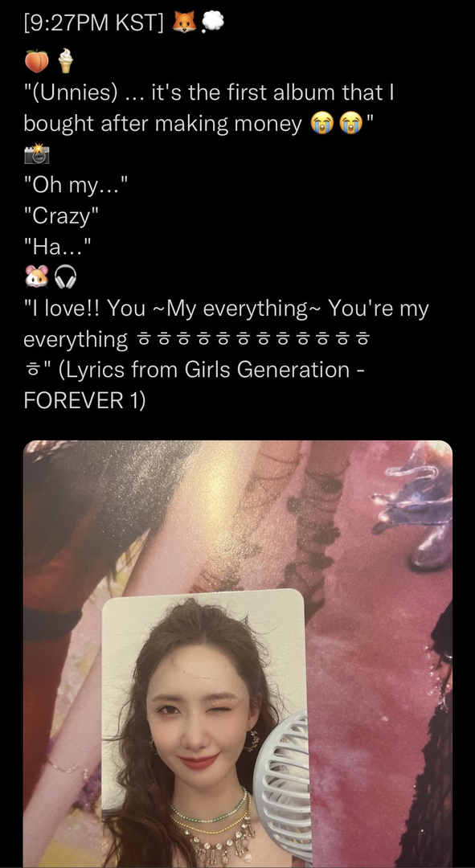
Task: Tap the "FOREVER 1)" text
Action: pyautogui.click(x=84, y=401)
